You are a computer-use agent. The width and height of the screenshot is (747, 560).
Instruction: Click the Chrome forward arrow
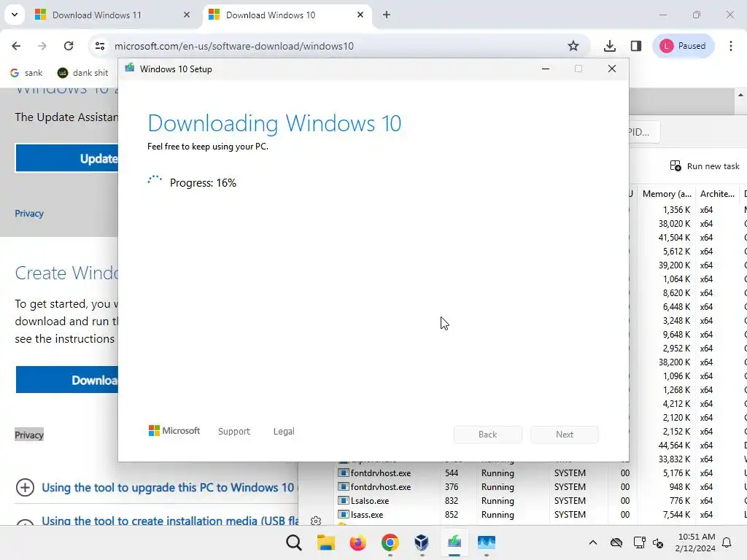coord(42,46)
